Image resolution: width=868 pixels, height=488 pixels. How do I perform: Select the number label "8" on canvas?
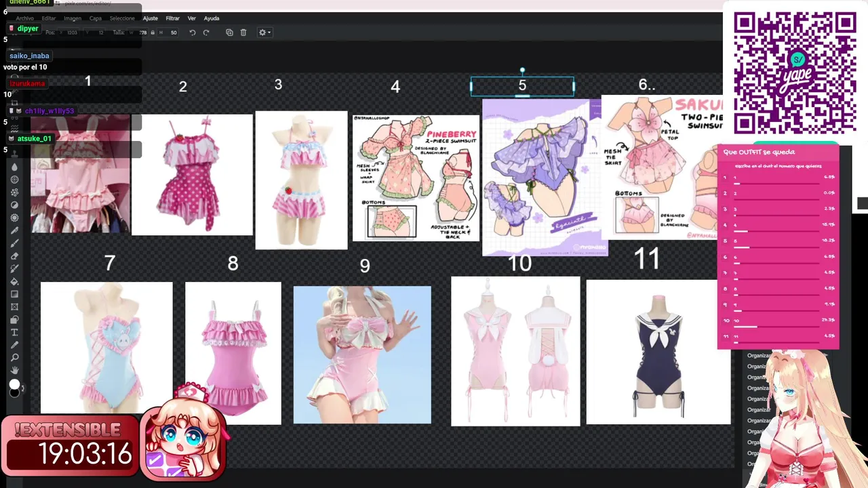pyautogui.click(x=233, y=264)
